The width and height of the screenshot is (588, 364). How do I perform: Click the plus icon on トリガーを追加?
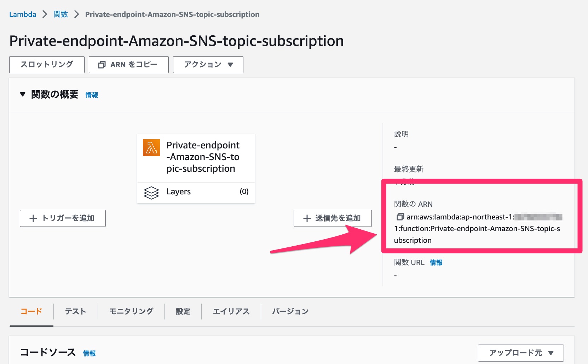(x=33, y=218)
